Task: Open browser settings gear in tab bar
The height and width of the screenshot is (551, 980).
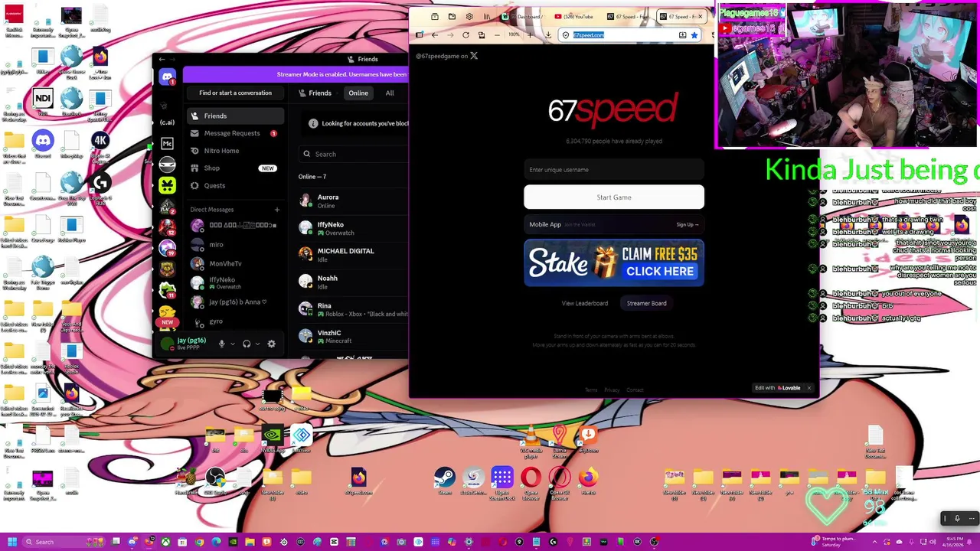Action: (469, 17)
